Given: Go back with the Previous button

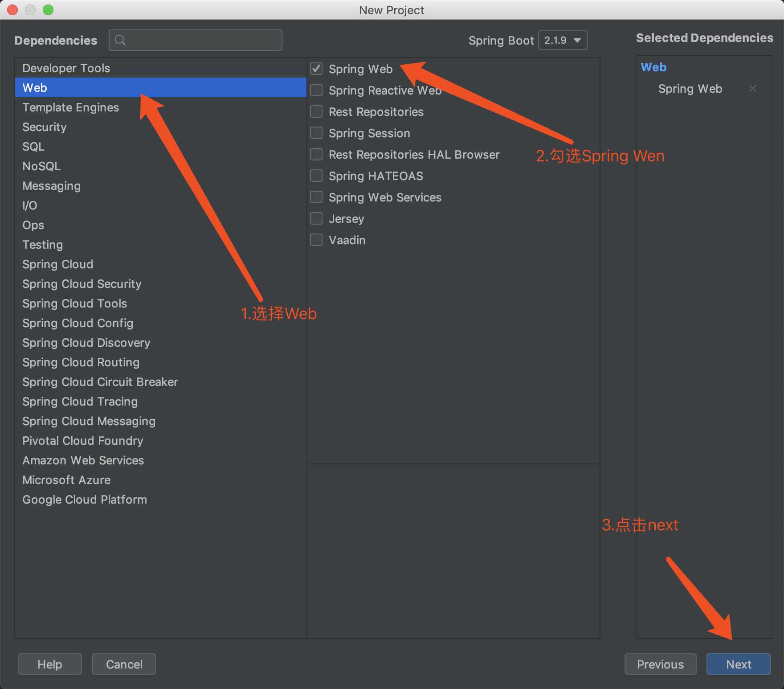Looking at the screenshot, I should pos(660,664).
